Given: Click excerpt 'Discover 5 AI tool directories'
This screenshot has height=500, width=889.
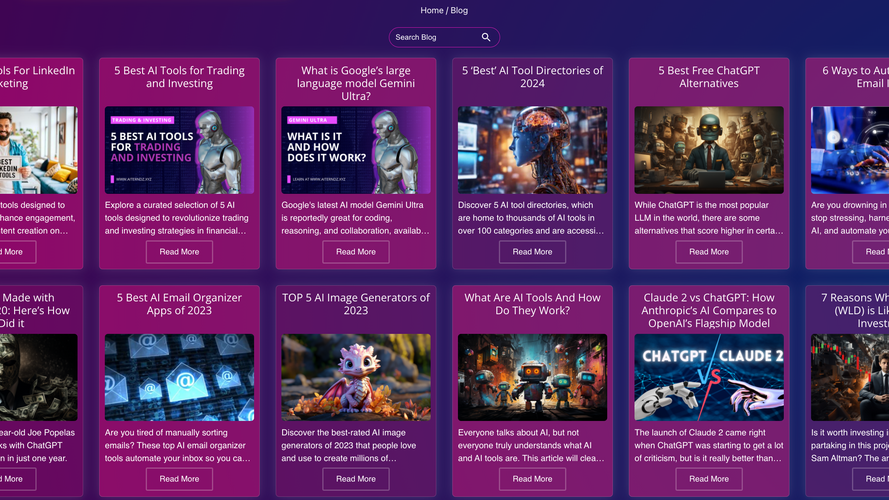Looking at the screenshot, I should [x=532, y=218].
